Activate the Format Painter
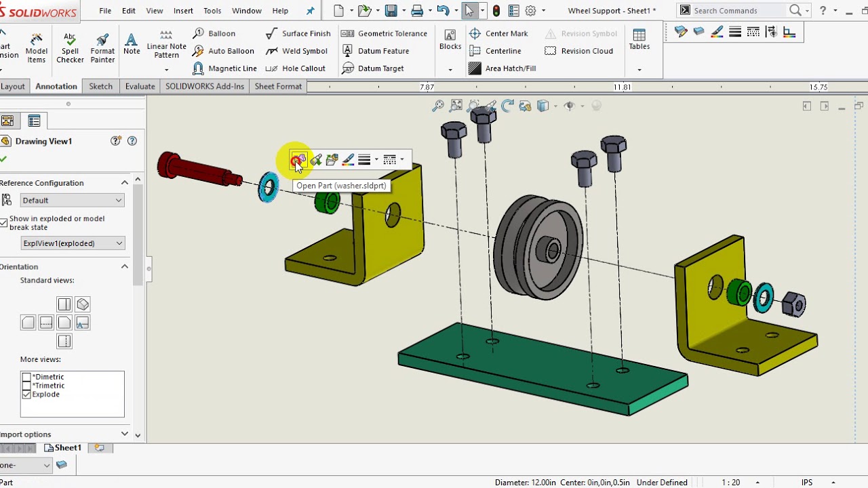This screenshot has width=868, height=488. [x=102, y=47]
